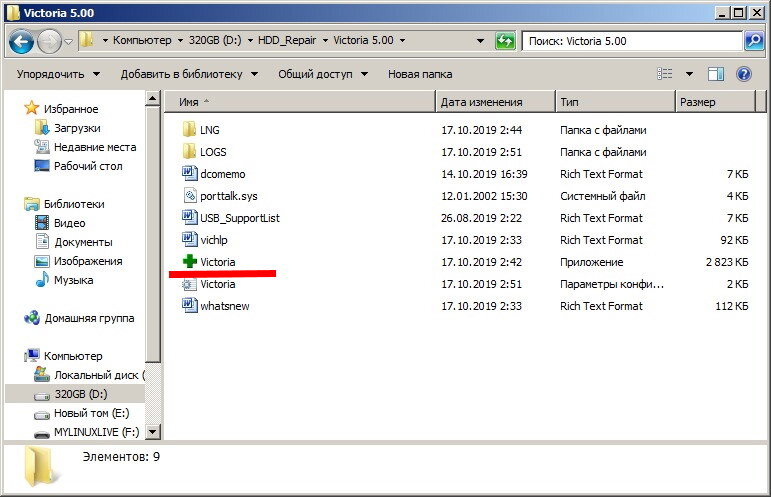The height and width of the screenshot is (497, 771).
Task: Select 'Компьютер' in the navigation pane
Action: point(73,356)
